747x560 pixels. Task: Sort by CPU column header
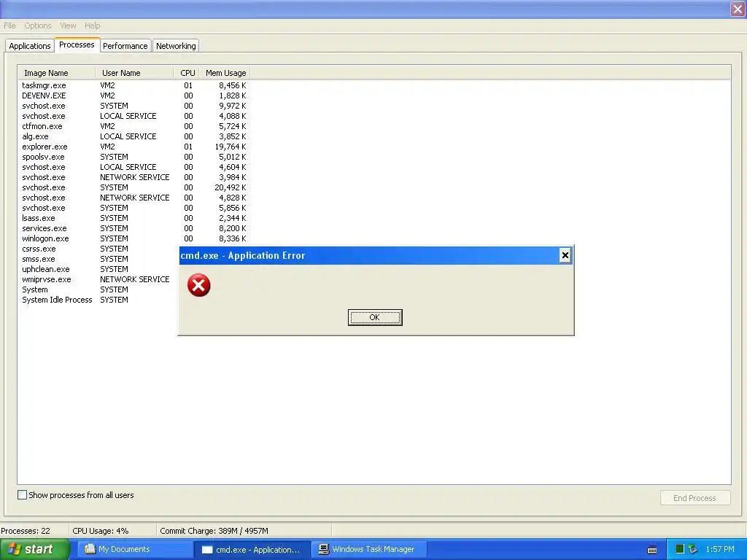(x=187, y=73)
